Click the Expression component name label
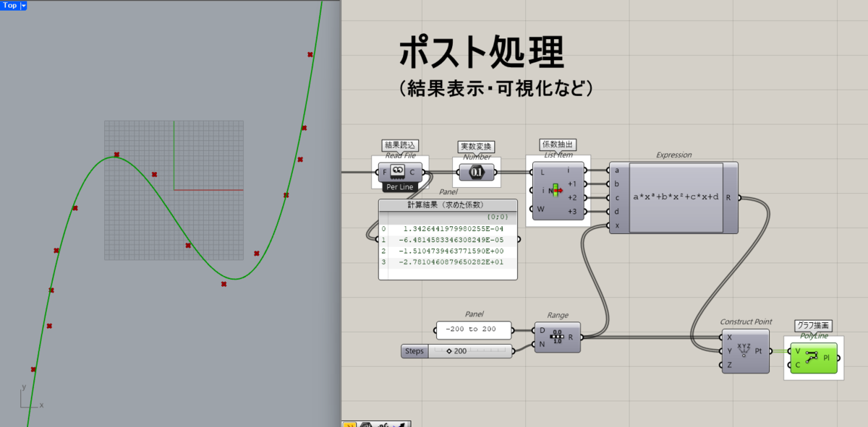This screenshot has width=868, height=427. (674, 155)
